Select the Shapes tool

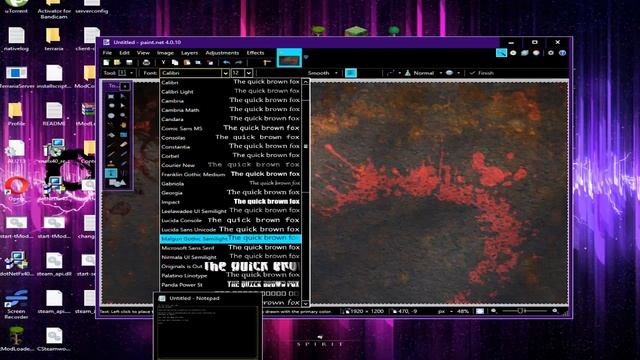pos(117,183)
